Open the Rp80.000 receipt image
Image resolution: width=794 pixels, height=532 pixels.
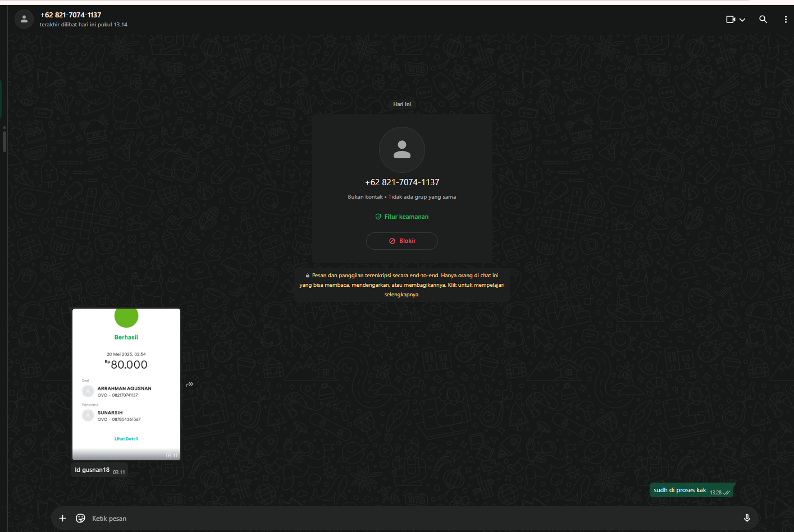click(126, 384)
